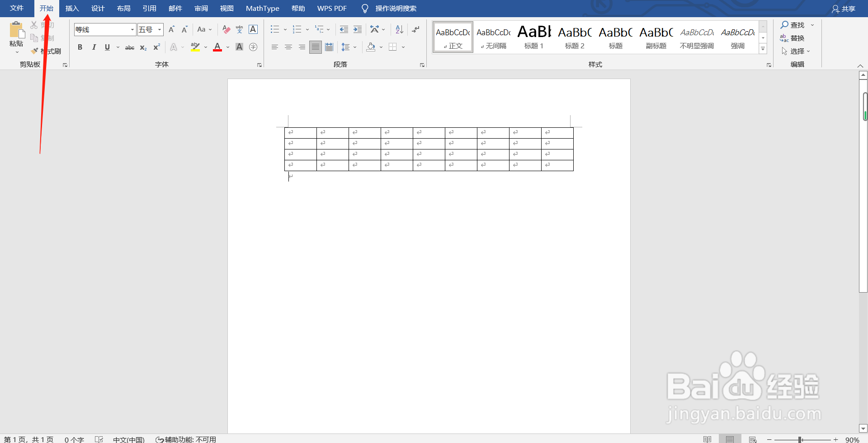This screenshot has width=868, height=443.
Task: Decrease font size with shrink icon
Action: tap(184, 29)
